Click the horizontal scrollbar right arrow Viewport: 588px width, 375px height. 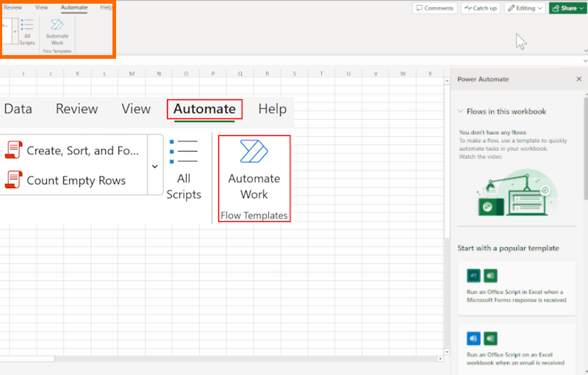pos(440,359)
